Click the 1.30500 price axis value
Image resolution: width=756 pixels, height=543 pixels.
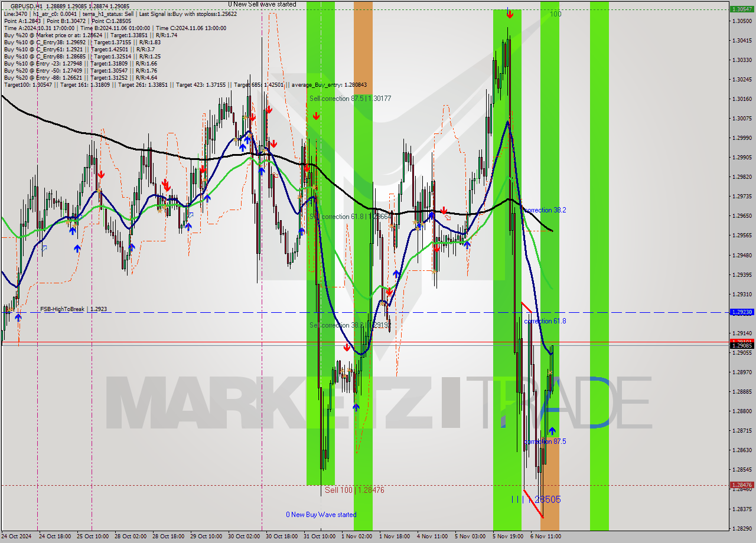pyautogui.click(x=742, y=21)
